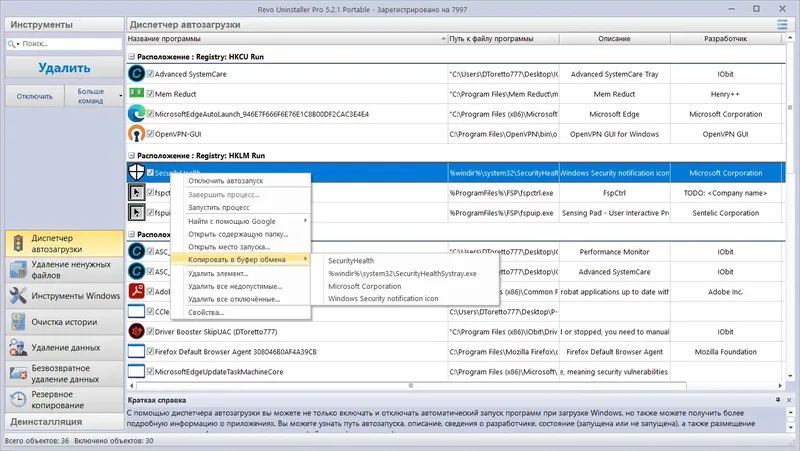This screenshot has height=451, width=800.
Task: Click the horizontal scrollbar thumb
Action: point(411,386)
